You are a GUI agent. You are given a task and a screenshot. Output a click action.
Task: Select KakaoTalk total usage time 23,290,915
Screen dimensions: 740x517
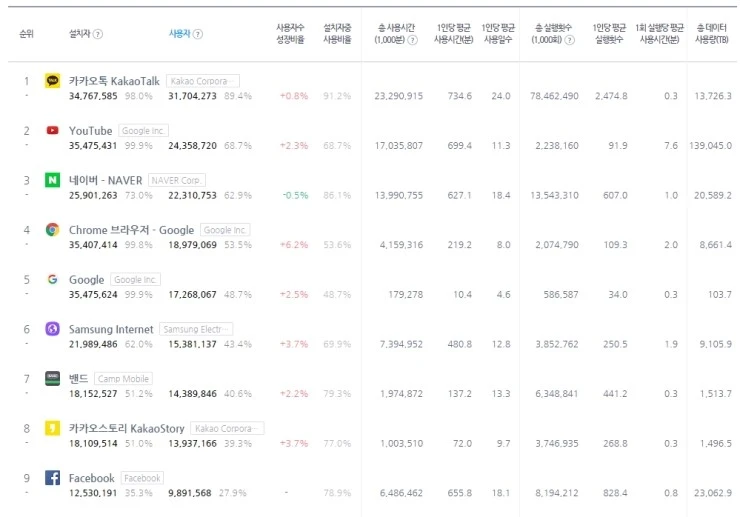[399, 96]
